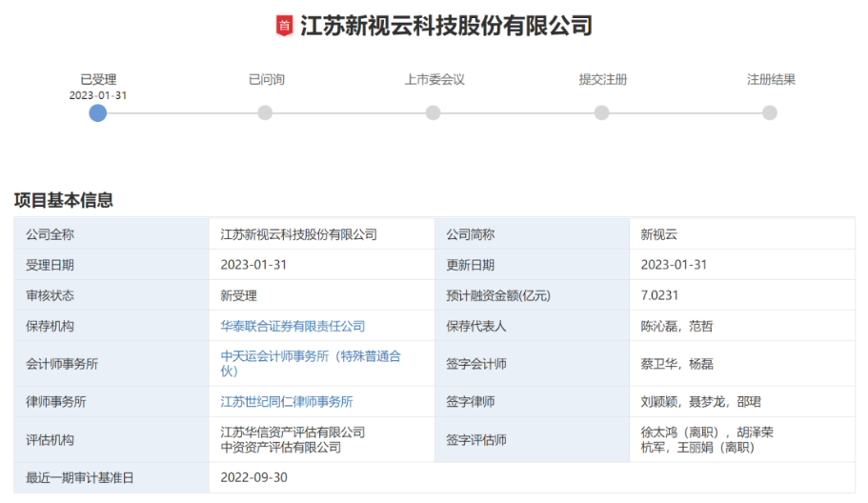Click the 已受理 stage label
This screenshot has width=868, height=503.
click(98, 80)
